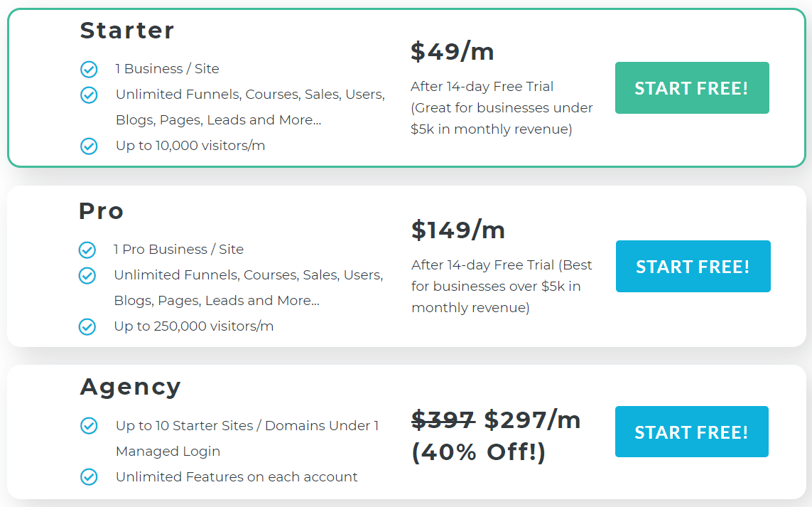This screenshot has width=812, height=507.
Task: Click the checkmark beside 'Up to 250,000 visitors/m'
Action: pyautogui.click(x=87, y=326)
